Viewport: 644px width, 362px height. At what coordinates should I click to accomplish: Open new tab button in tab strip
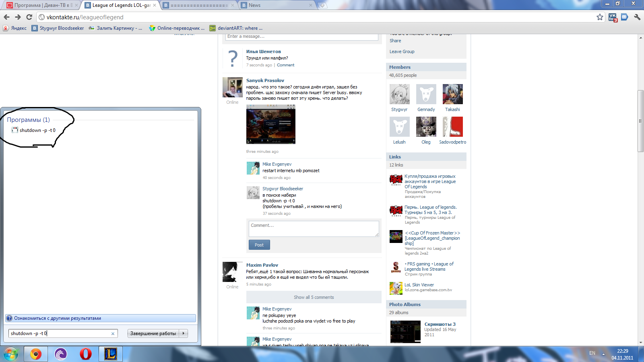[x=322, y=5]
